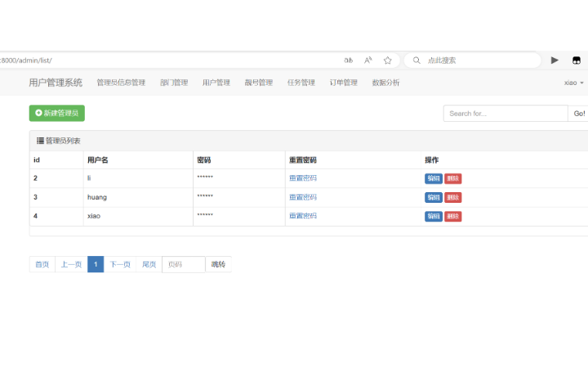Click the browser search box 点此搜索

point(473,60)
